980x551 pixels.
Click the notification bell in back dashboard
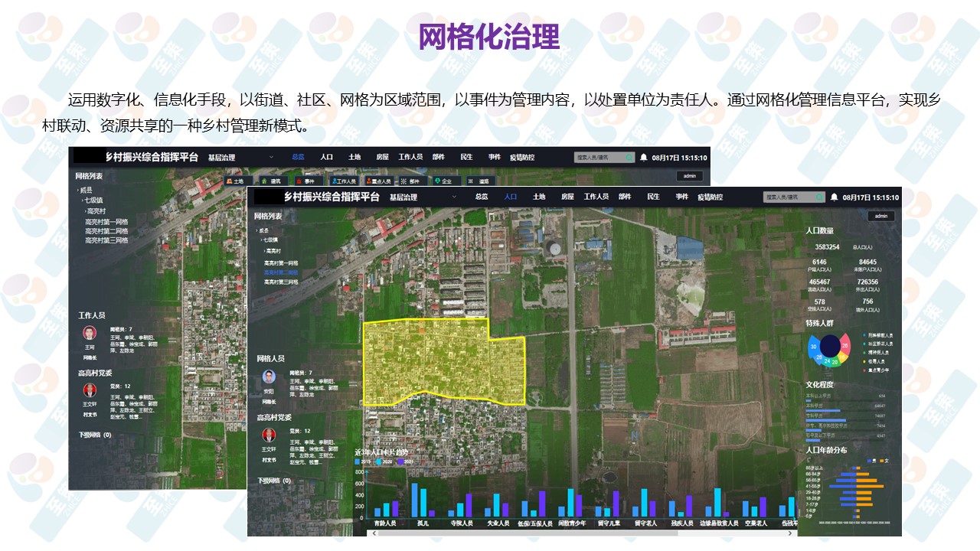coord(644,158)
